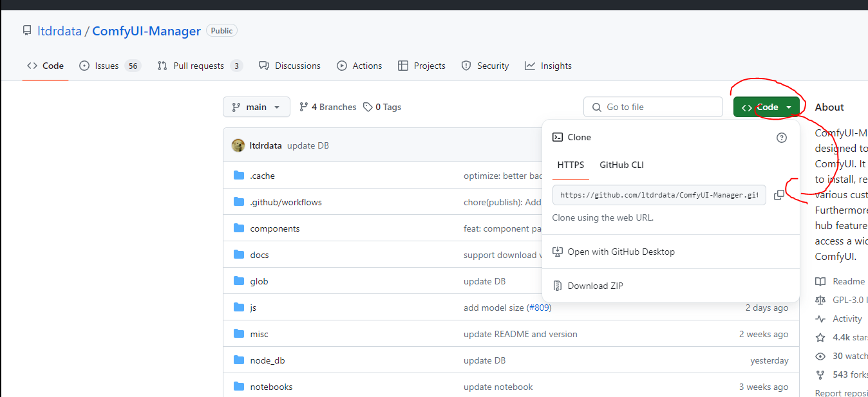Click the docs folder icon
Viewport: 868px width, 397px height.
(x=239, y=255)
